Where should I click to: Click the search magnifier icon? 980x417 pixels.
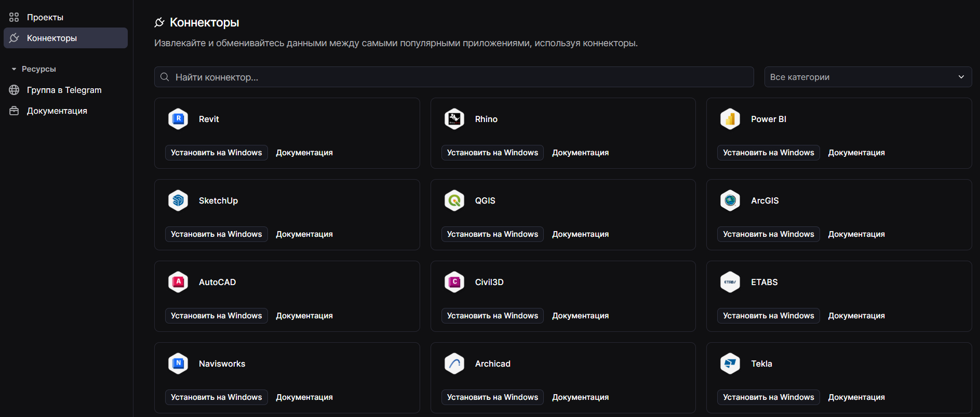point(165,77)
